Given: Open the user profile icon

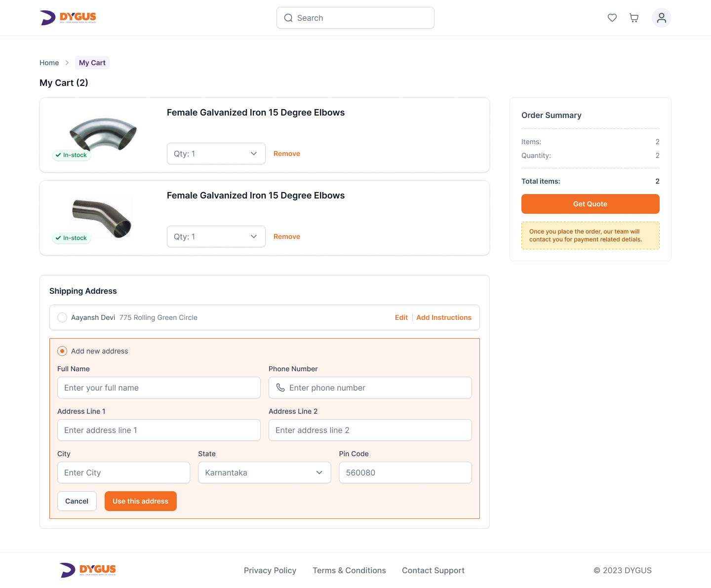Looking at the screenshot, I should coord(661,17).
